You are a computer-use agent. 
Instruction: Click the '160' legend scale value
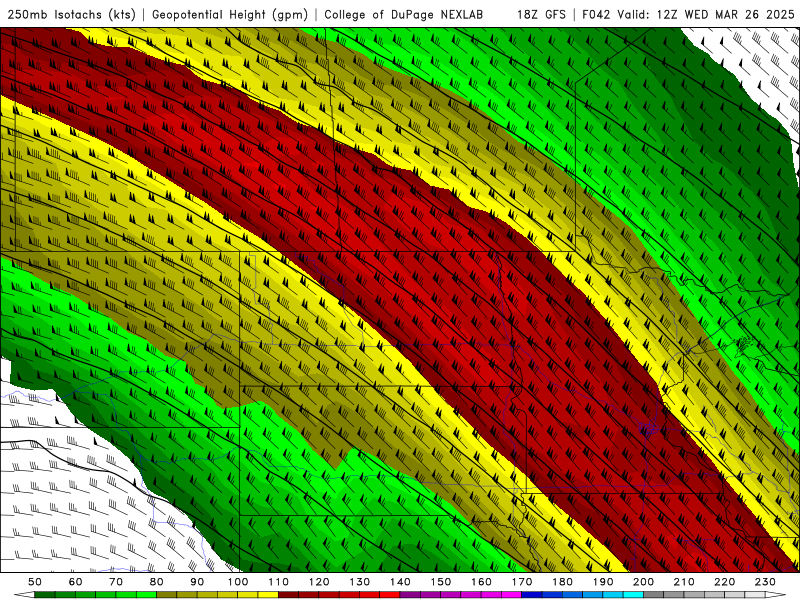481,582
